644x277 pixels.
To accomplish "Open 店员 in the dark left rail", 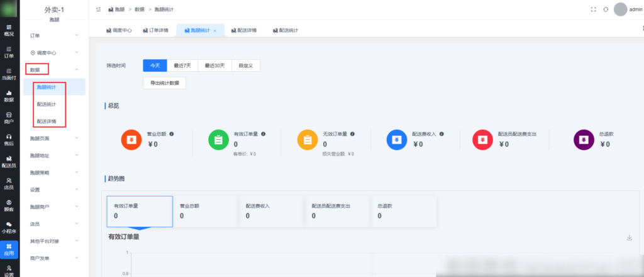I will pos(9,184).
